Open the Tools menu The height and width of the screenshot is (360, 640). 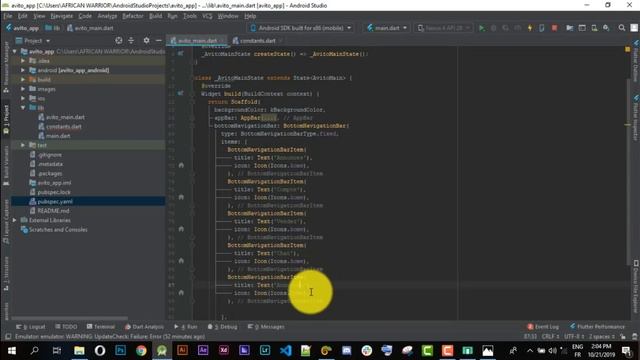(189, 16)
